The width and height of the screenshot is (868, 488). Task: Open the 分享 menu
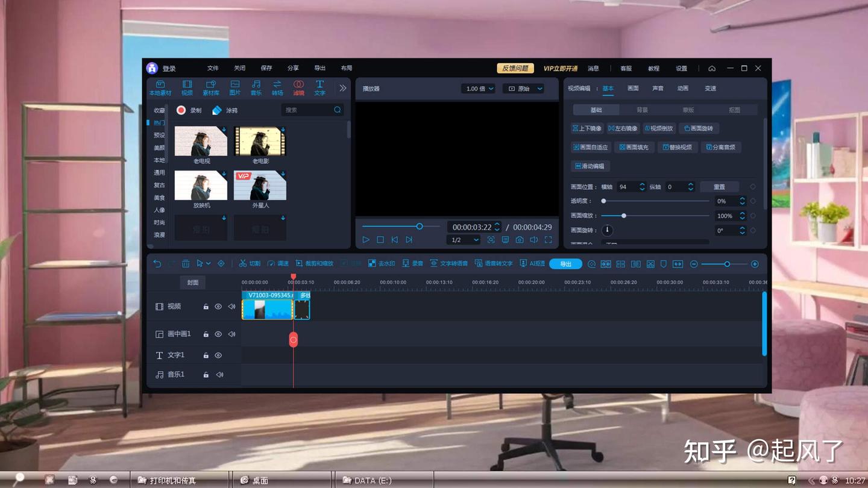pyautogui.click(x=293, y=69)
